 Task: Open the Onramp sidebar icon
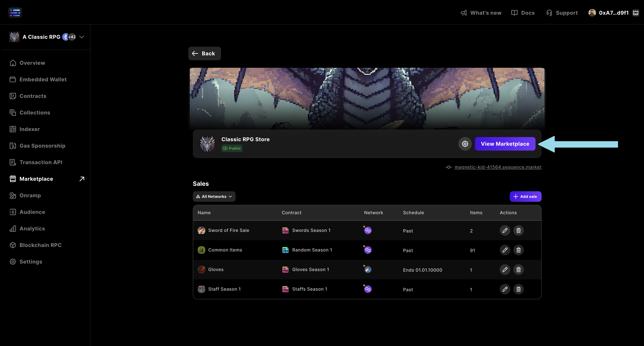point(13,195)
